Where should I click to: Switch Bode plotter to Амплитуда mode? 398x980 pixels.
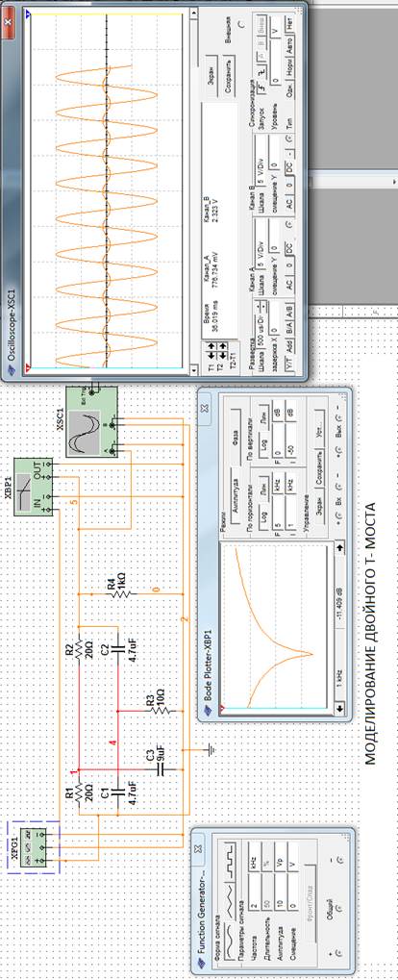click(236, 495)
